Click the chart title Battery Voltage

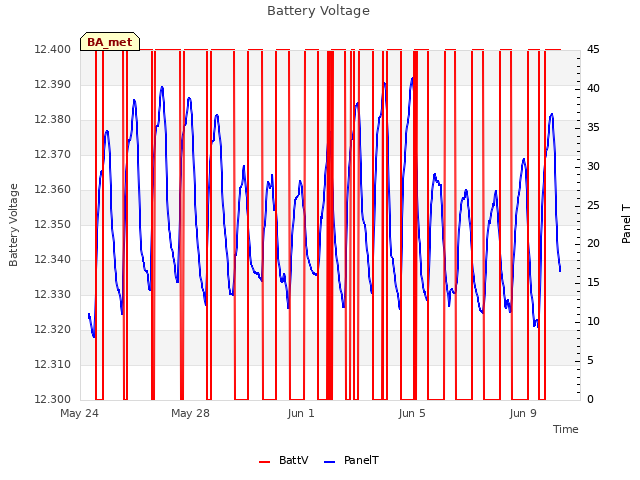tap(318, 11)
